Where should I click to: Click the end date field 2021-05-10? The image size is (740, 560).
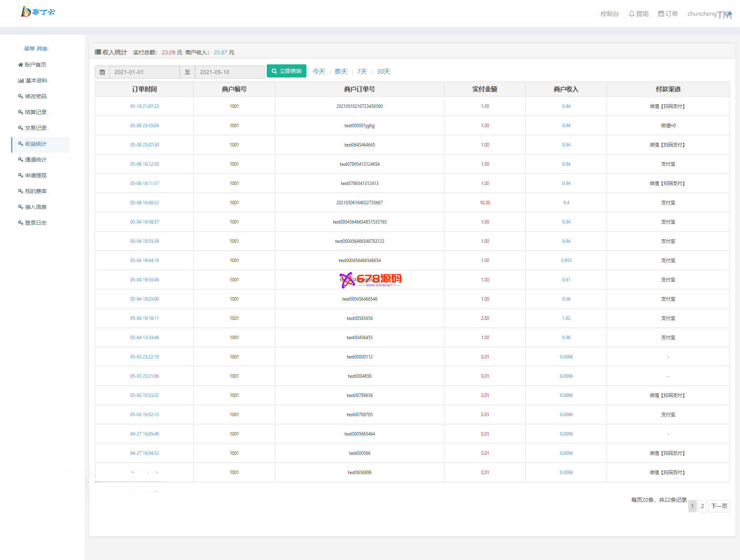pyautogui.click(x=230, y=72)
